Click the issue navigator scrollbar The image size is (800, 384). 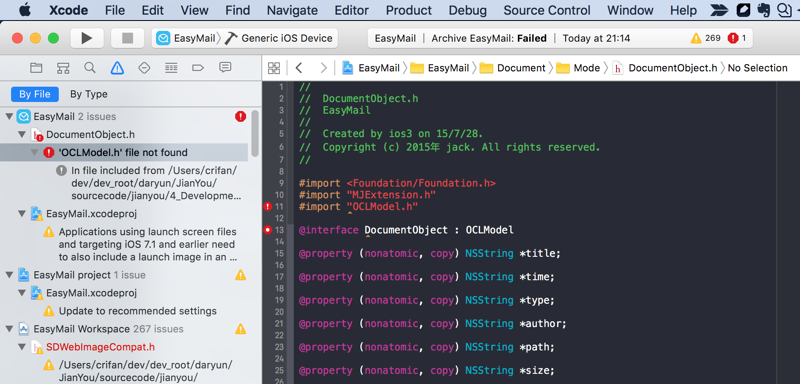point(255,134)
